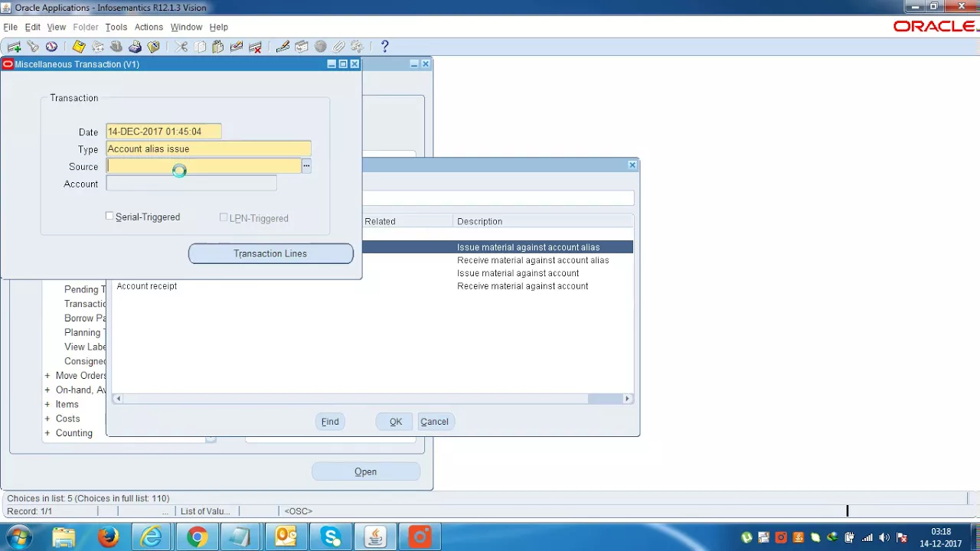Image resolution: width=980 pixels, height=551 pixels.
Task: Click Find in the list of values dialog
Action: [330, 422]
